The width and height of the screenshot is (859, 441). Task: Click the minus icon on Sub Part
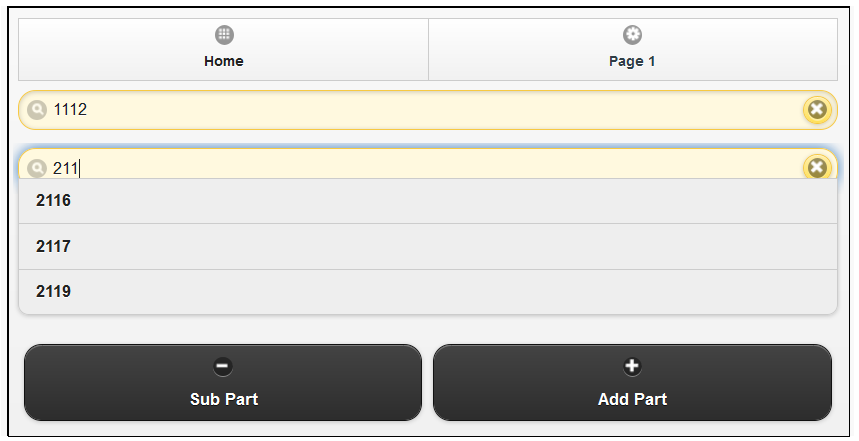pos(223,366)
